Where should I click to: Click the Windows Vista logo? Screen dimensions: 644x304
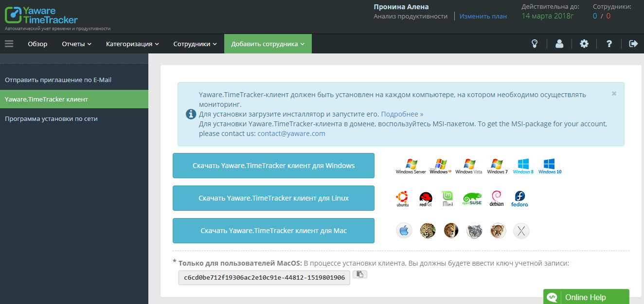(469, 166)
